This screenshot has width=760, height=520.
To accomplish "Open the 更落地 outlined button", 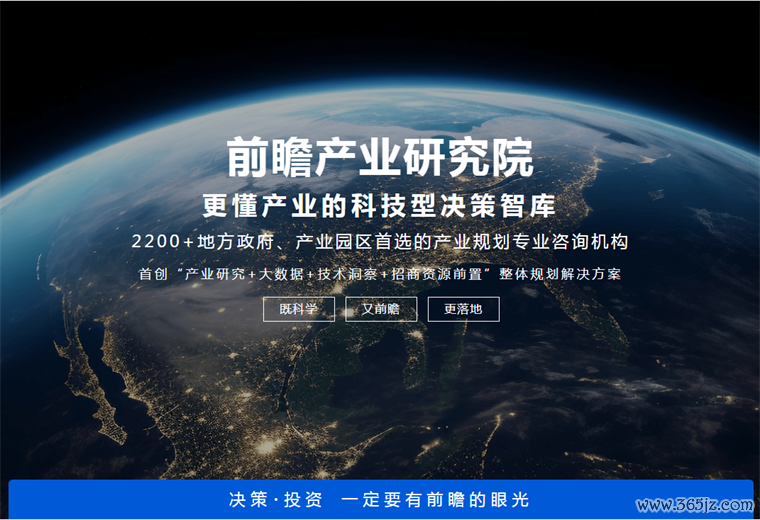I will [x=463, y=309].
